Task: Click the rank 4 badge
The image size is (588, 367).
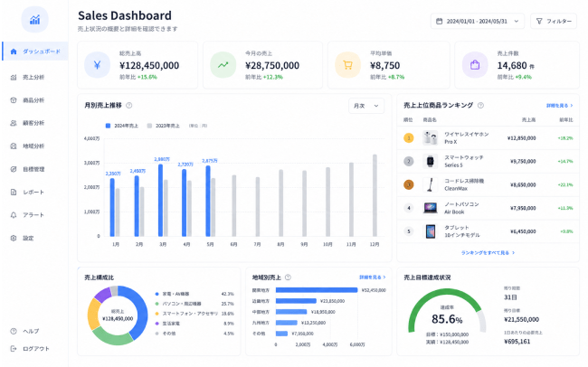Action: [408, 208]
